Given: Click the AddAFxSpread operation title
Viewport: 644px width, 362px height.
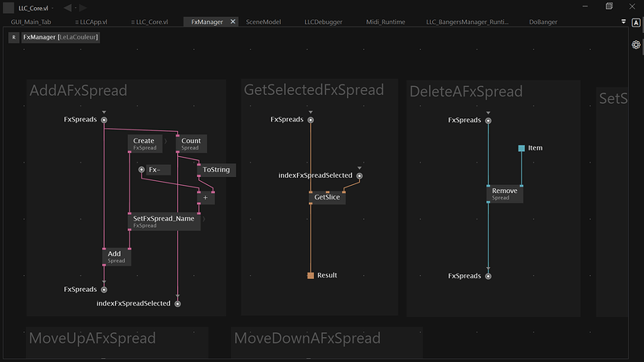Looking at the screenshot, I should [x=78, y=90].
